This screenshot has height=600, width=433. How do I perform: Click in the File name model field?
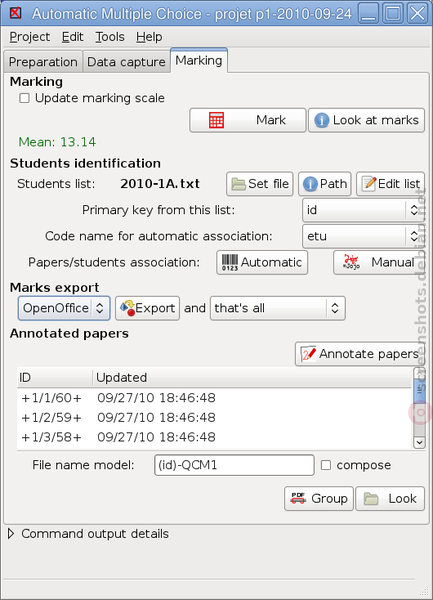tap(234, 465)
